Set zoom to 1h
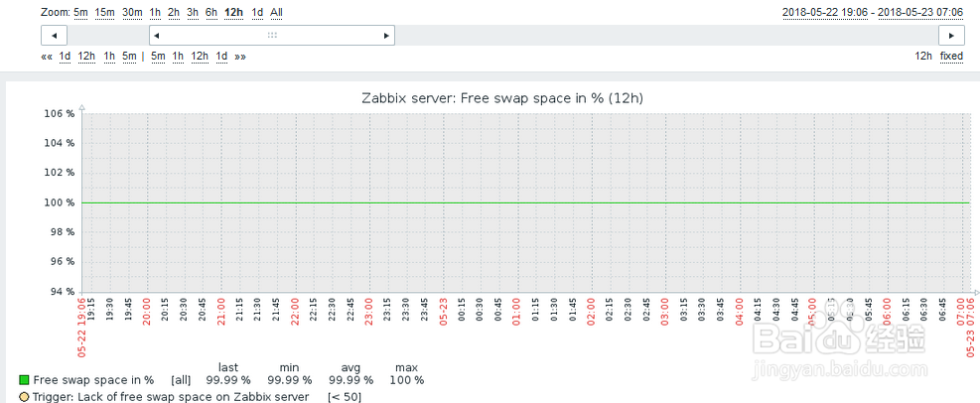 (155, 12)
